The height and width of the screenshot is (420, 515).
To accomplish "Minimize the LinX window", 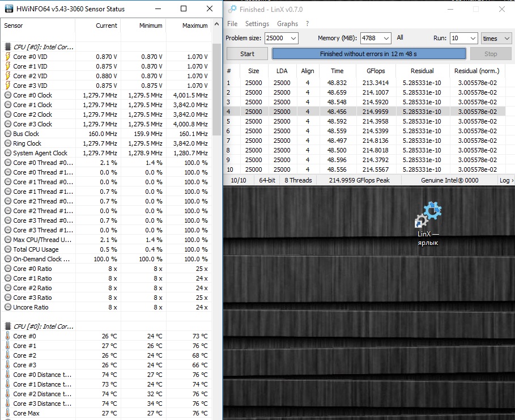I will [x=450, y=9].
